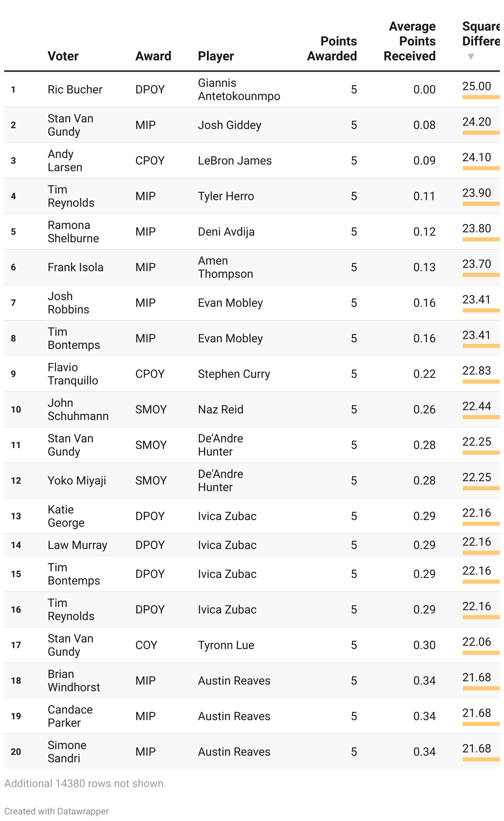Select Candace Parker voter cell
Image resolution: width=504 pixels, height=821 pixels.
click(x=70, y=716)
